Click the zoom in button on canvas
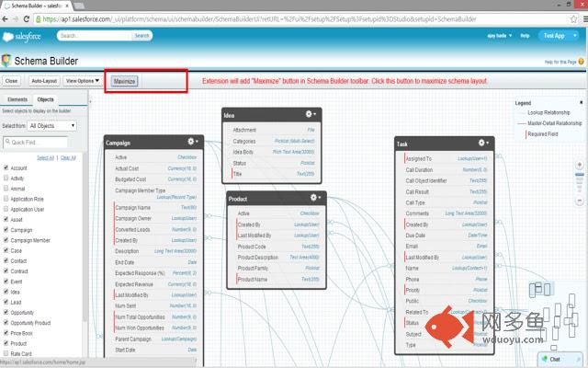The height and width of the screenshot is (368, 588). [580, 165]
